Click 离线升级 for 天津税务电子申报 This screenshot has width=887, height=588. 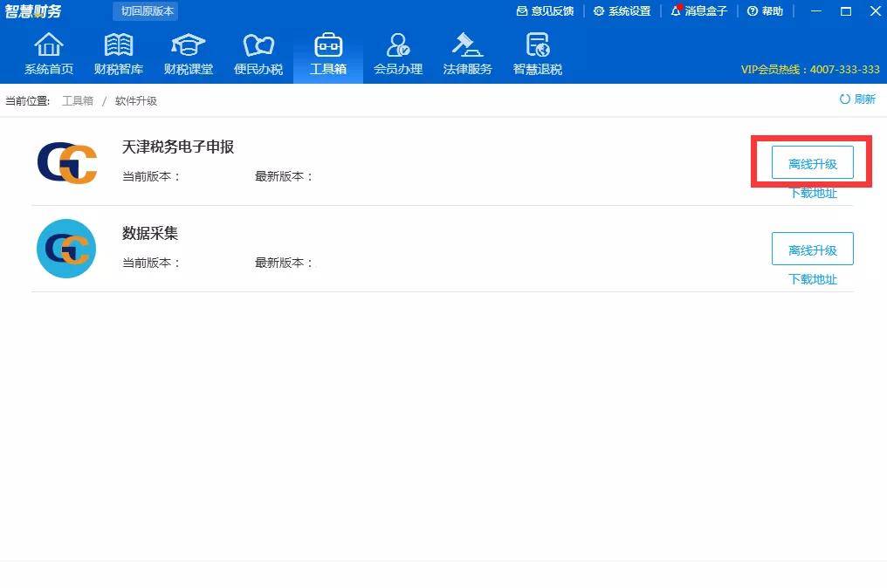click(812, 163)
